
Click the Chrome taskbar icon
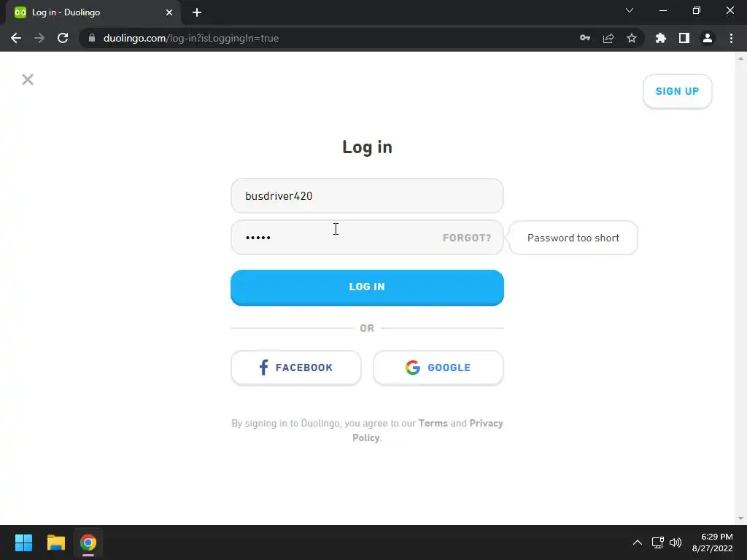click(x=88, y=542)
